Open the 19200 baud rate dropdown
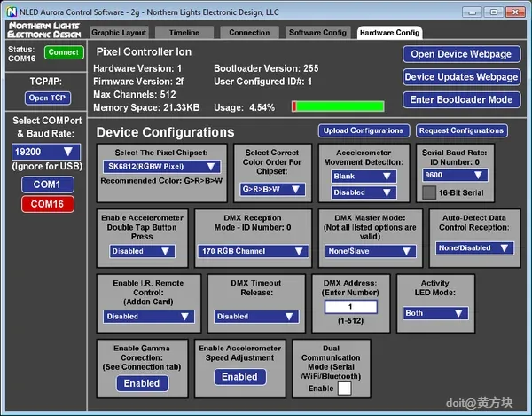The image size is (532, 416). [x=46, y=153]
